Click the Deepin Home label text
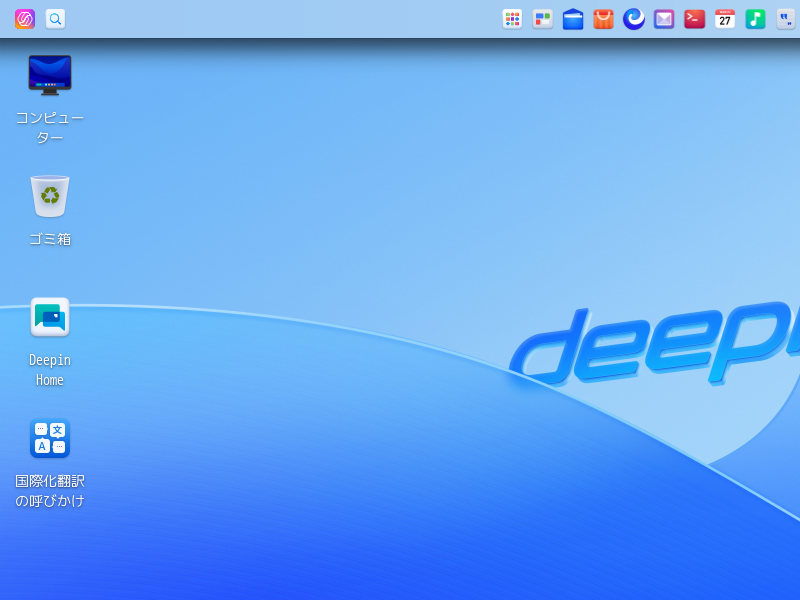The height and width of the screenshot is (600, 800). (50, 370)
